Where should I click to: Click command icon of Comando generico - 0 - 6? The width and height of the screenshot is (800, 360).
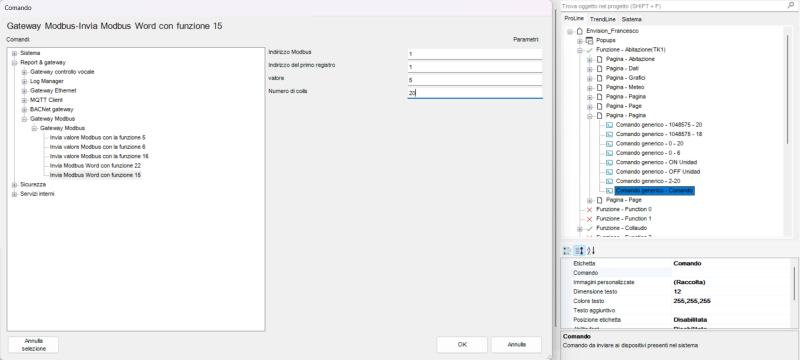[609, 153]
